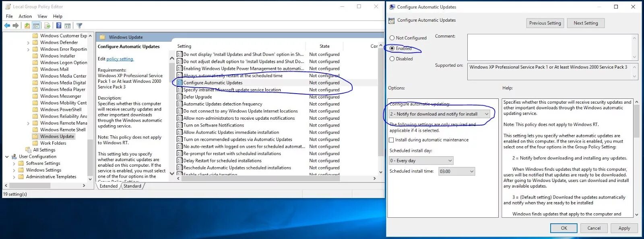644x239 pixels.
Task: Click the Next Setting button
Action: pos(586,23)
